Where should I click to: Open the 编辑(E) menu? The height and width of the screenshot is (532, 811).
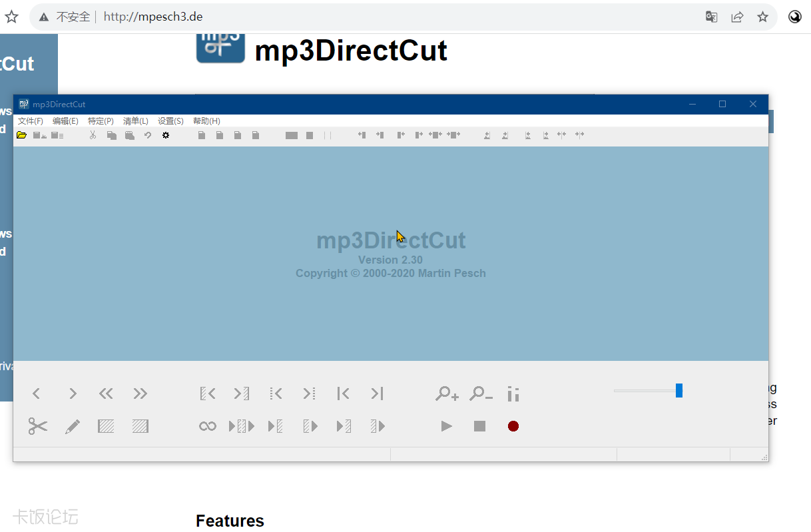click(65, 121)
